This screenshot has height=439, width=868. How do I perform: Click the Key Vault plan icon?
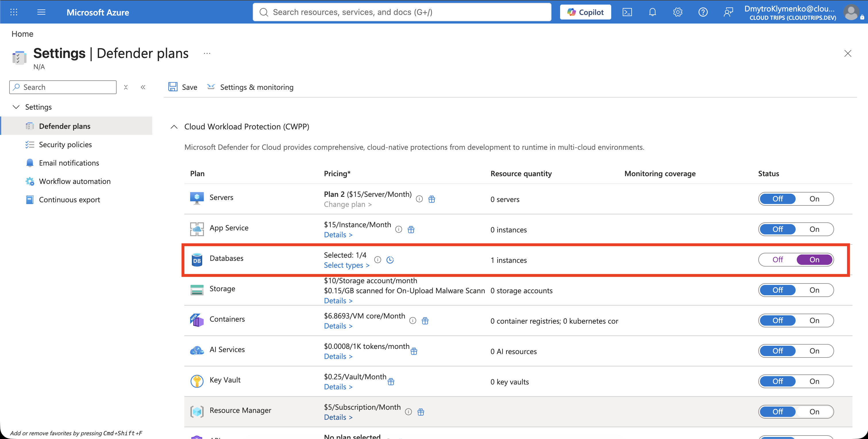(197, 381)
